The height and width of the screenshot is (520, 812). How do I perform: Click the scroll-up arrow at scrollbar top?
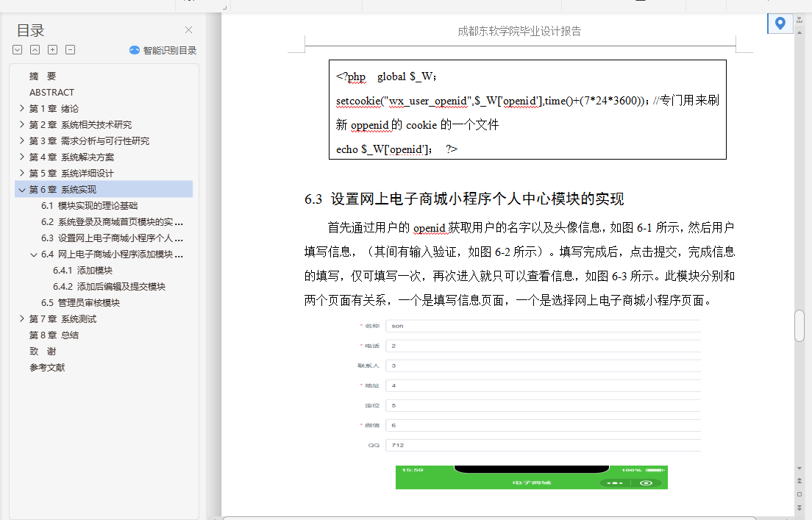pyautogui.click(x=799, y=32)
